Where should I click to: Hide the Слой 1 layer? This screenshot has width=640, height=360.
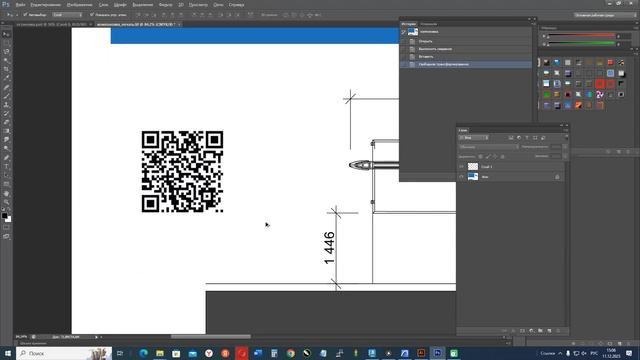point(462,167)
